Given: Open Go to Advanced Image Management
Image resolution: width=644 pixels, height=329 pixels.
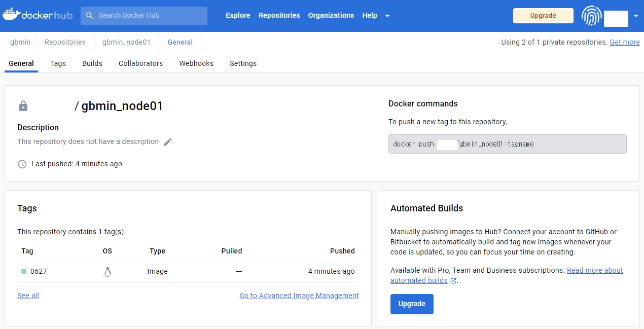Looking at the screenshot, I should click(x=299, y=296).
